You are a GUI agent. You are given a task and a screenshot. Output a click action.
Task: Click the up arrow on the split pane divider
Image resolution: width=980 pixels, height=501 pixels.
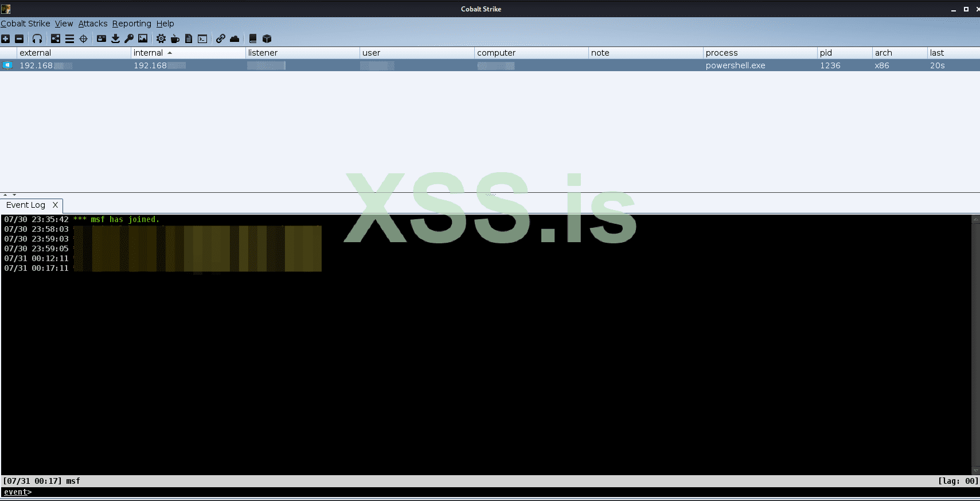5,195
